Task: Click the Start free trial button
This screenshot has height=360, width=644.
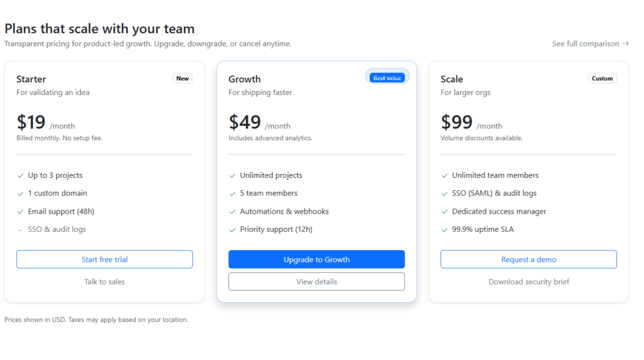Action: [x=104, y=259]
